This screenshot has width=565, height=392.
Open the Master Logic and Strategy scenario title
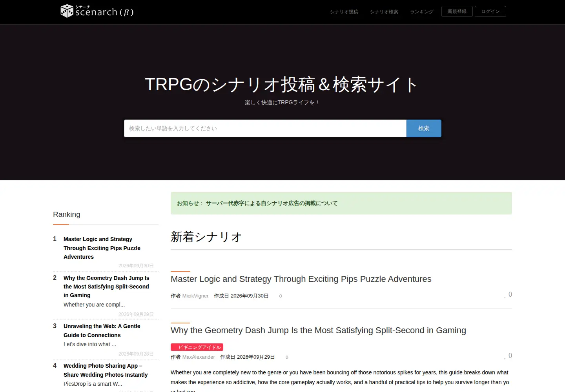click(x=301, y=279)
